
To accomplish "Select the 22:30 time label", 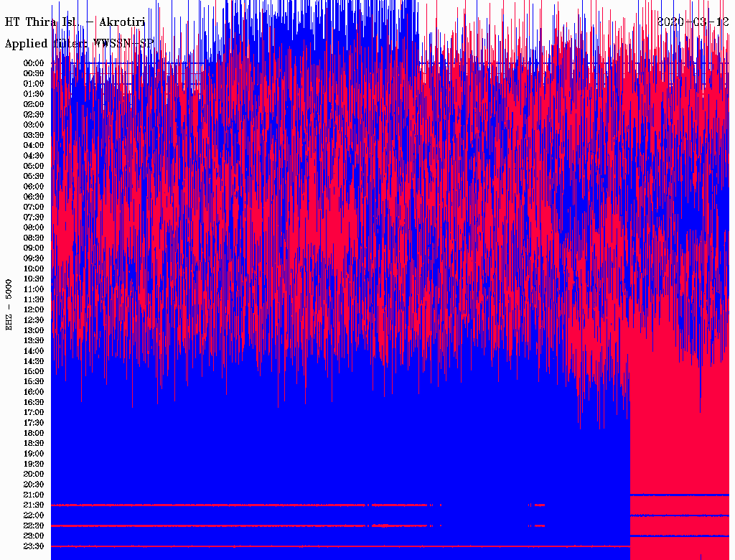I will (34, 526).
